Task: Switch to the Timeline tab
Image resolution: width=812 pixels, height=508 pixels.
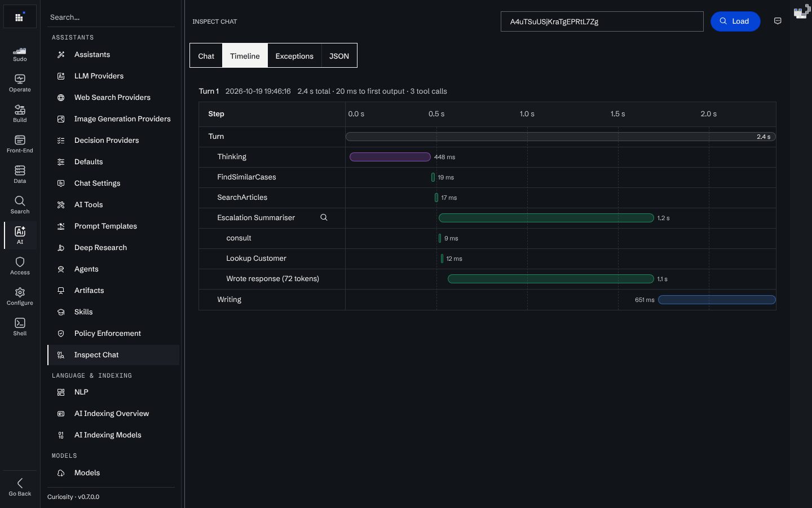Action: tap(245, 56)
